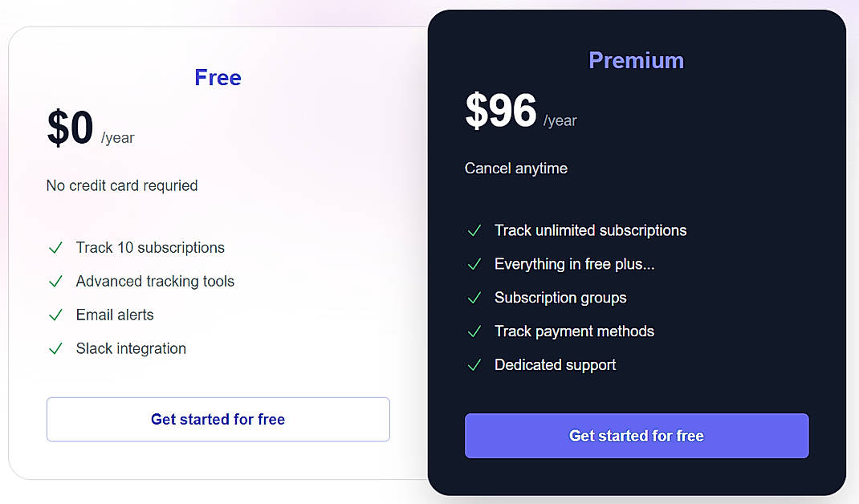
Task: Click Get started for free on Premium plan
Action: tap(636, 436)
